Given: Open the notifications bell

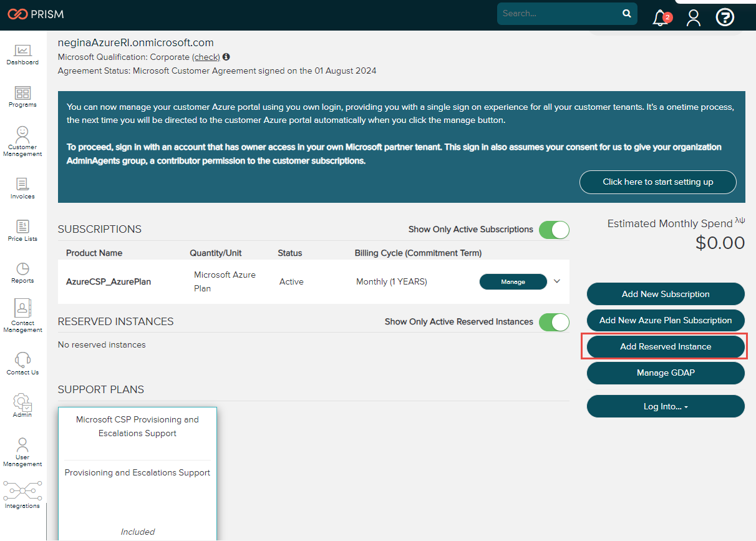Looking at the screenshot, I should 661,17.
